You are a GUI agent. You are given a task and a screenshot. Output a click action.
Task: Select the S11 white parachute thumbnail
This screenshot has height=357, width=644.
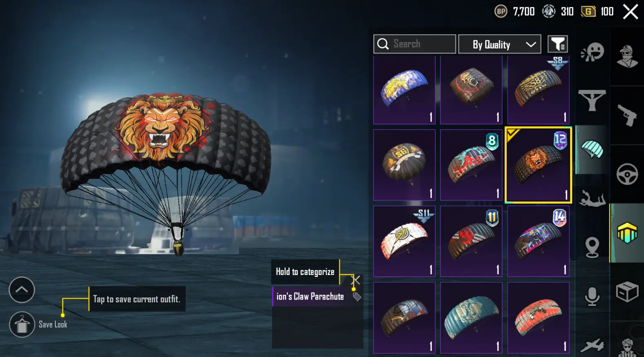point(404,241)
